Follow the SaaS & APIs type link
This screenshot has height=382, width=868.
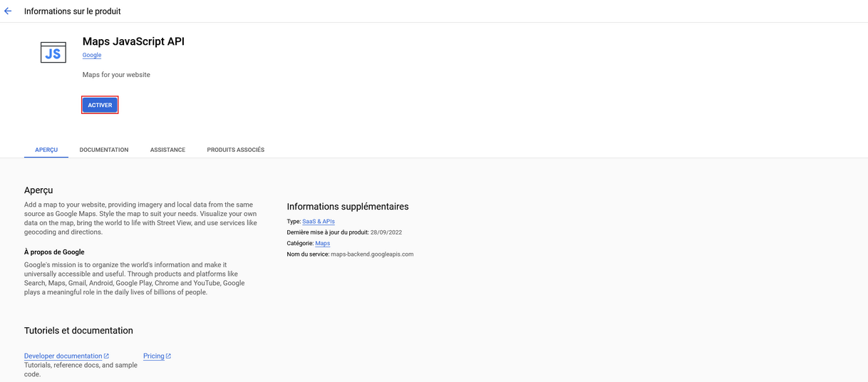pyautogui.click(x=319, y=222)
